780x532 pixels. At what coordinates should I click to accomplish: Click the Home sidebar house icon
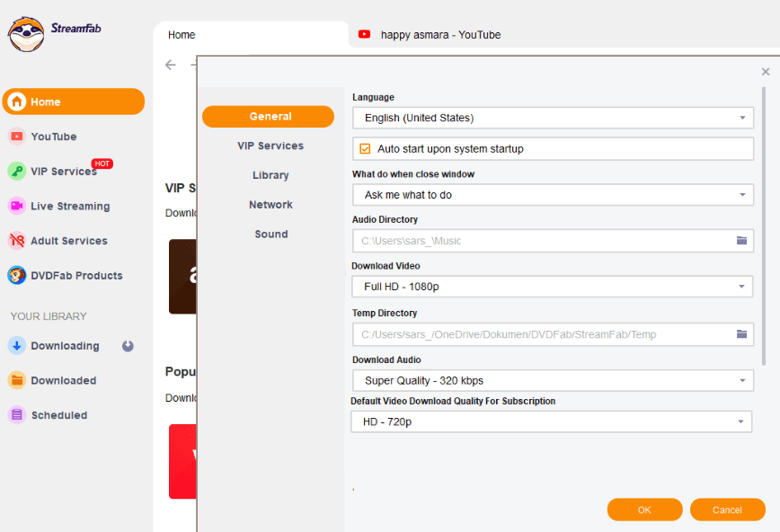(x=17, y=102)
